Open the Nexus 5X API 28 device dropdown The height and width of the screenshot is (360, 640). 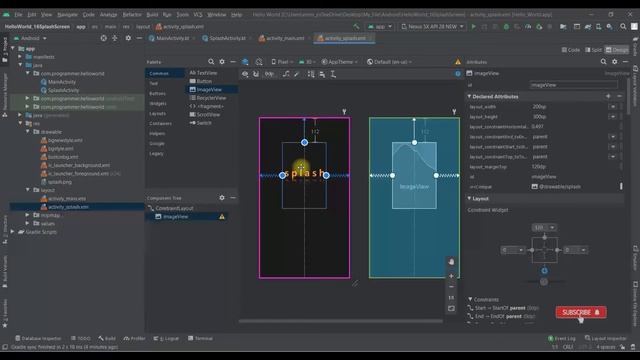(x=432, y=27)
